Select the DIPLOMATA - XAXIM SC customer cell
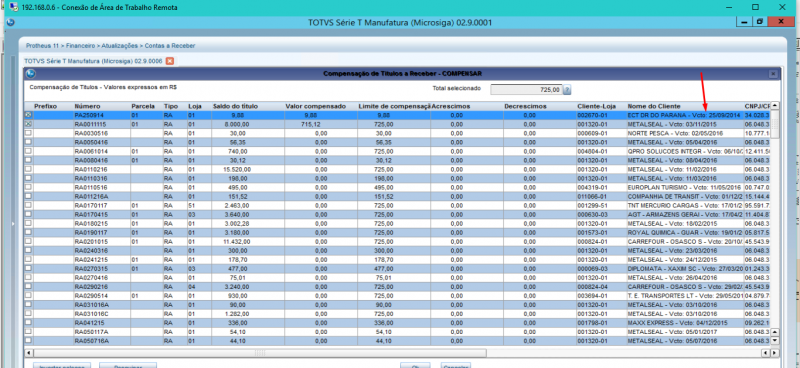This screenshot has width=800, height=368. pos(685,268)
